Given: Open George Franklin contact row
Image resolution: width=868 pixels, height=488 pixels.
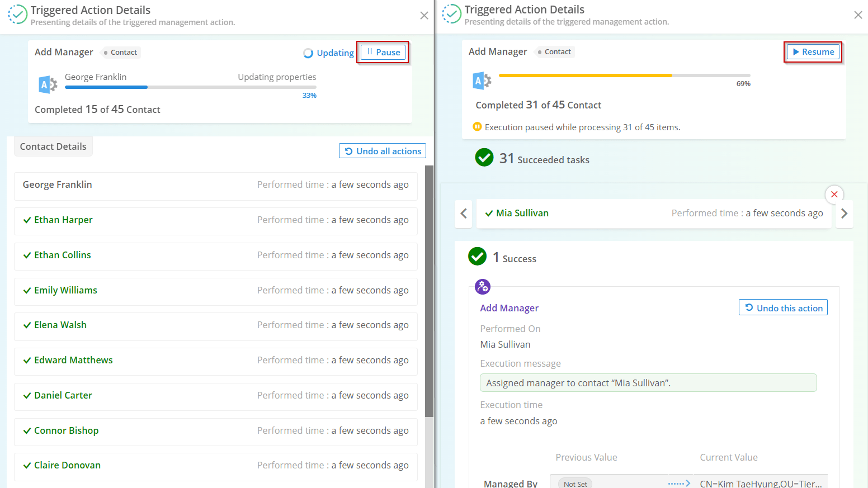Looking at the screenshot, I should tap(216, 185).
